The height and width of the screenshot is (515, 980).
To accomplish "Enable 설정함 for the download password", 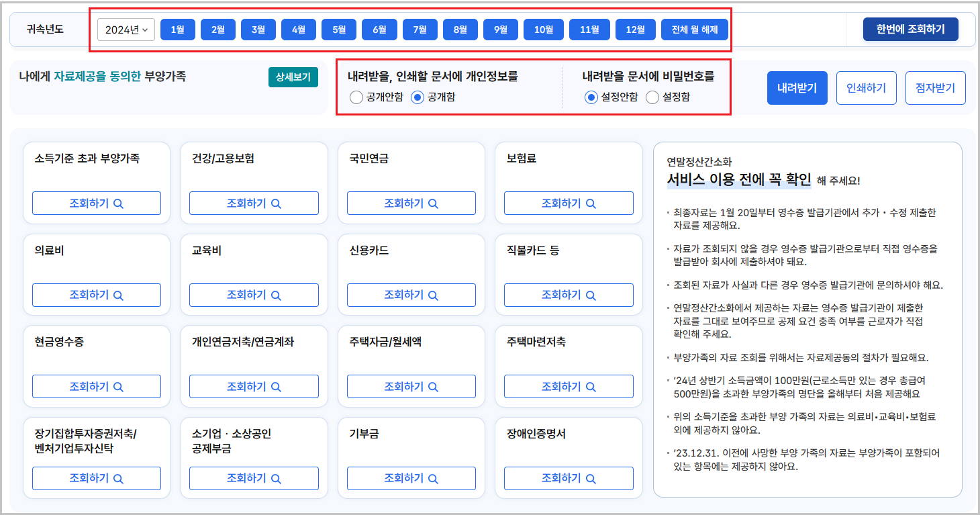I will pyautogui.click(x=652, y=97).
